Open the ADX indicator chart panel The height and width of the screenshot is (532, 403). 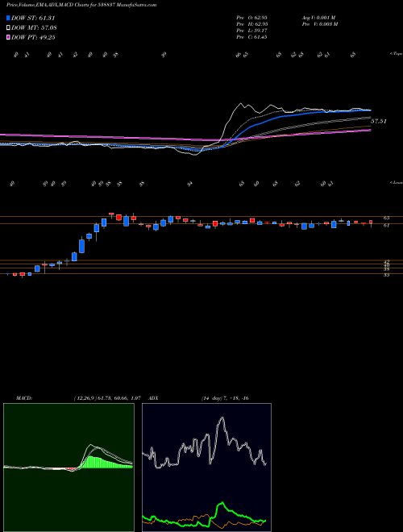[x=206, y=468]
